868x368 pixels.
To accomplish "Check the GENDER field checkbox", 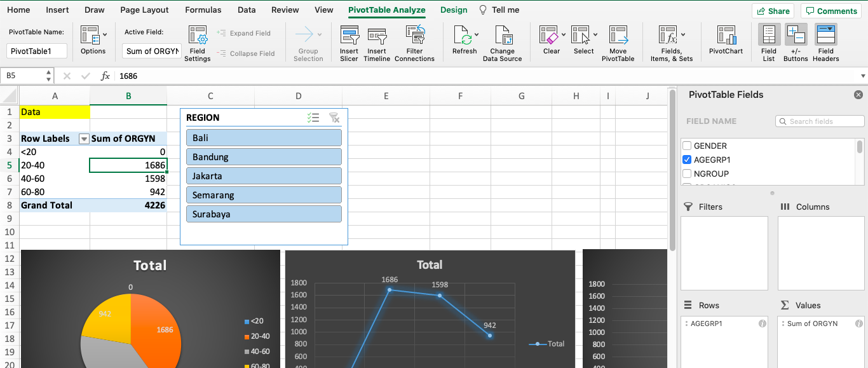I will [687, 146].
